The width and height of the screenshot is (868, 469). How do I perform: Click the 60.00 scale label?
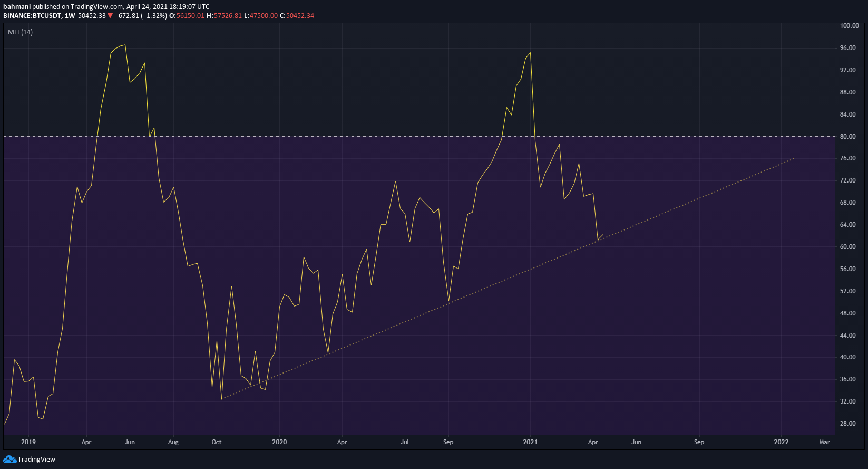848,247
